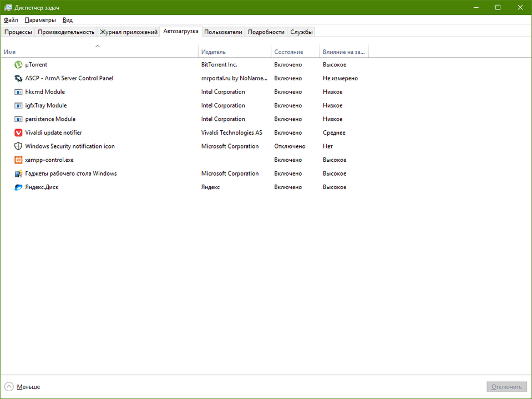
Task: Open the Параметры menu
Action: point(40,20)
